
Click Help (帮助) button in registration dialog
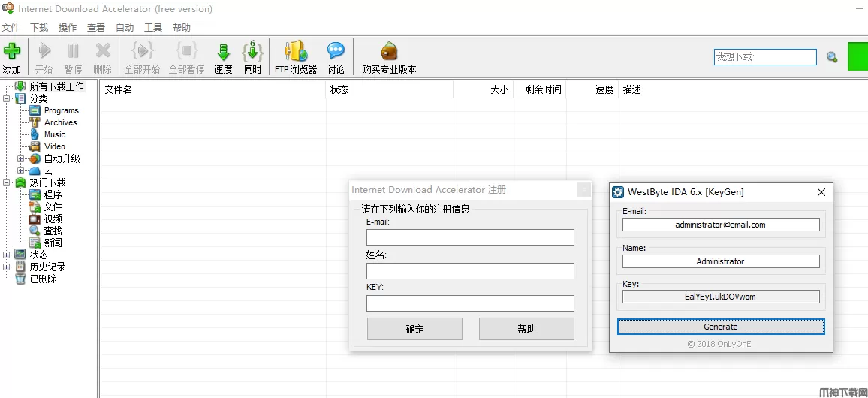click(x=526, y=329)
